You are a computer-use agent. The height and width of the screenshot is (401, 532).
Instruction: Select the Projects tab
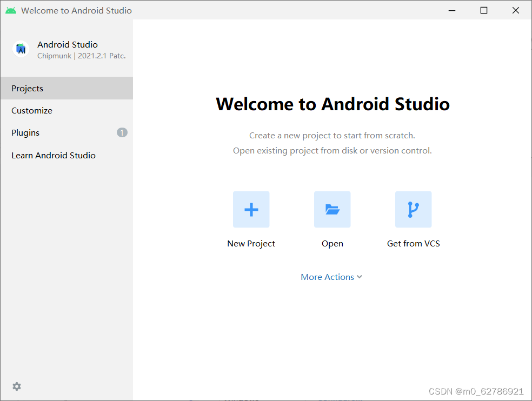click(66, 88)
